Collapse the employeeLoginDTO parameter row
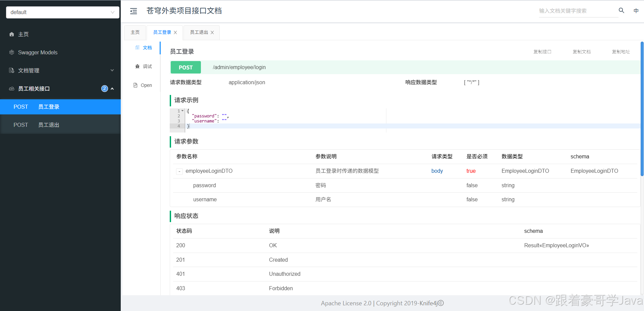The height and width of the screenshot is (311, 644). tap(179, 171)
